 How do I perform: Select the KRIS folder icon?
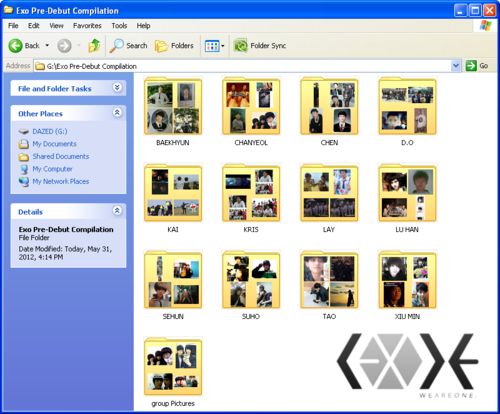point(251,193)
